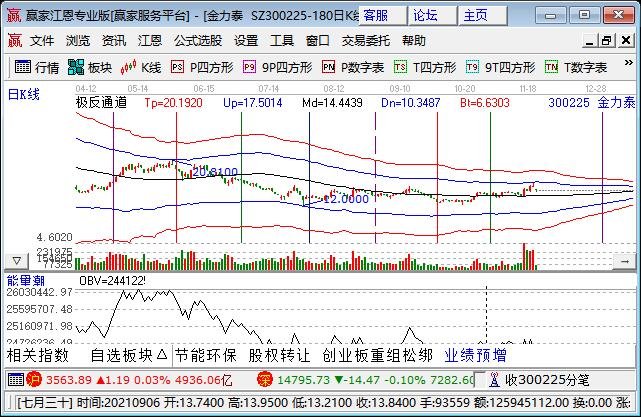Switch to K线 chart view
The height and width of the screenshot is (417, 641).
[x=141, y=67]
